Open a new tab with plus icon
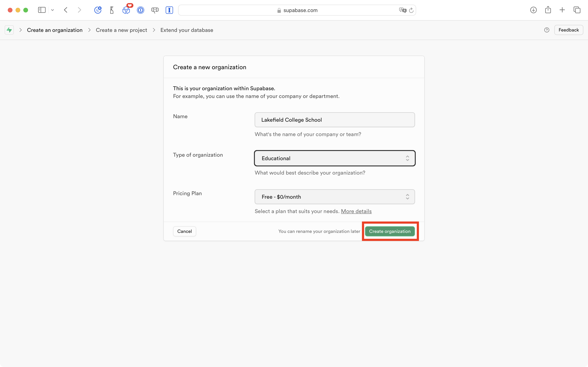The image size is (588, 367). [562, 10]
